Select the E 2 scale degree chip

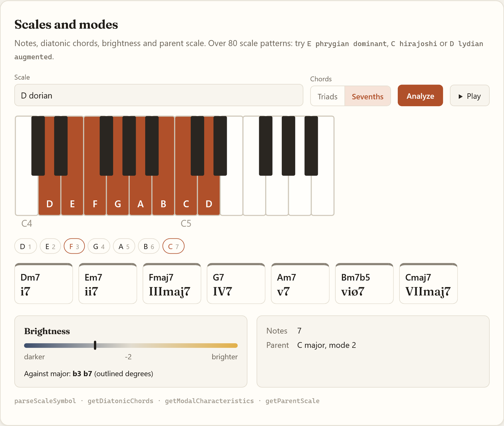(50, 246)
